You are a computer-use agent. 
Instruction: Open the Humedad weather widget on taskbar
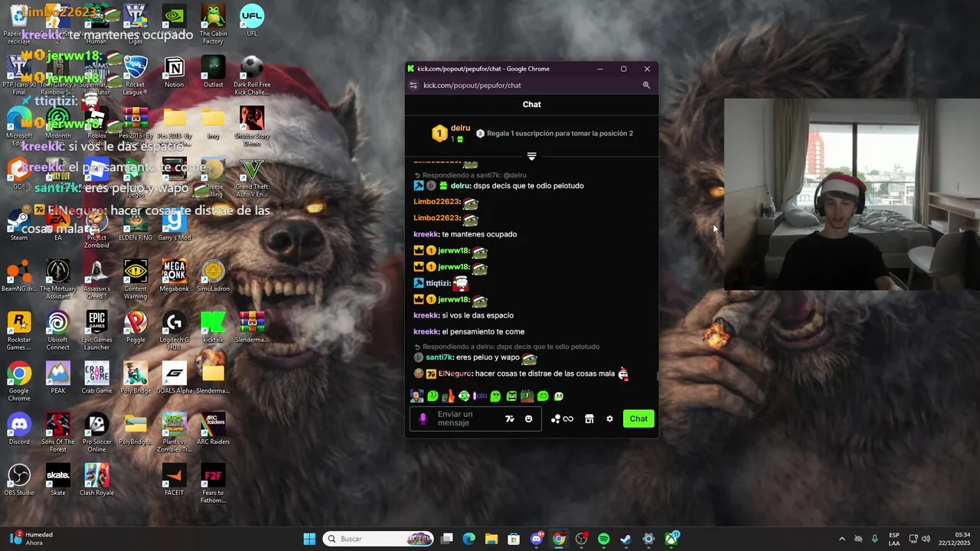click(31, 539)
